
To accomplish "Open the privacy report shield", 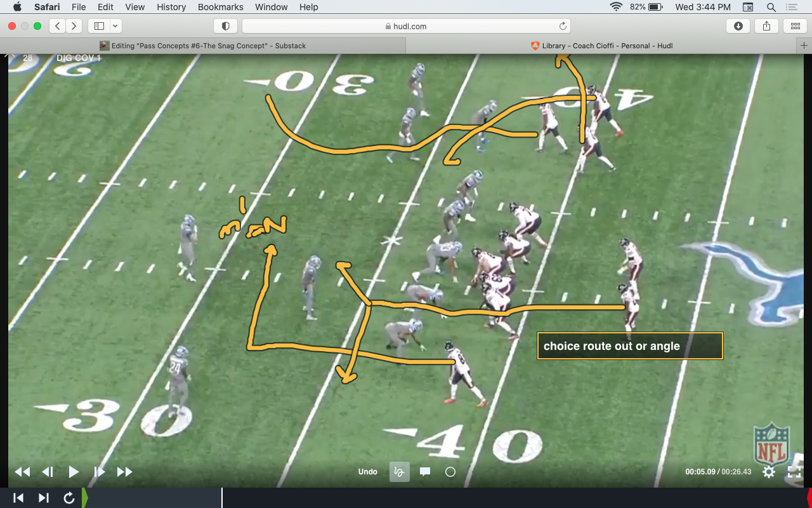I will point(225,26).
